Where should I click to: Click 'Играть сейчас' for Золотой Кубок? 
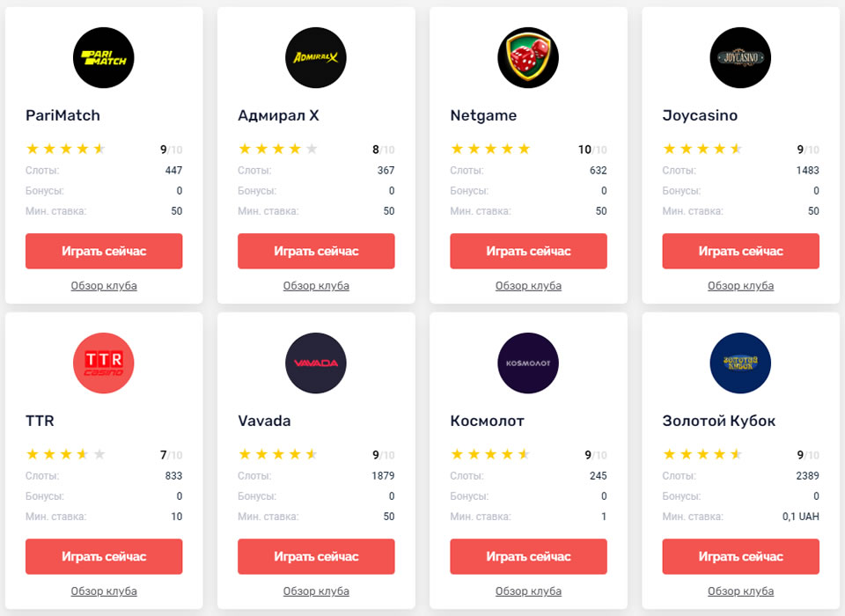click(741, 557)
